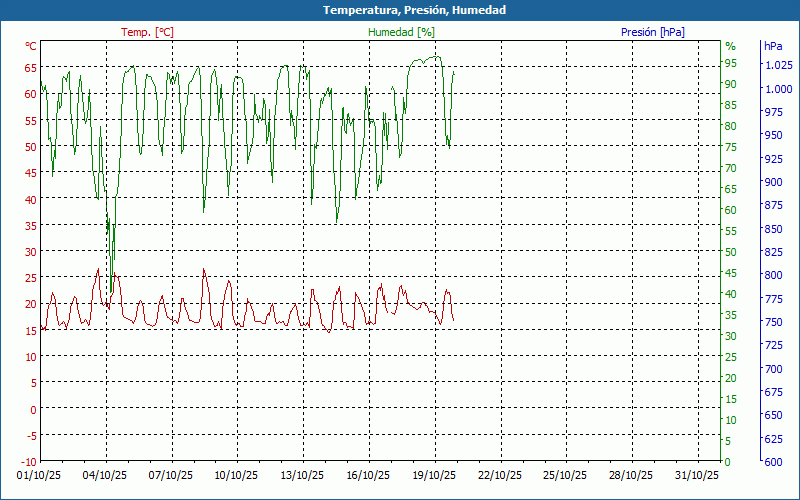The height and width of the screenshot is (500, 800).
Task: Pick the 31/10/25 date tick label
Action: [x=696, y=476]
